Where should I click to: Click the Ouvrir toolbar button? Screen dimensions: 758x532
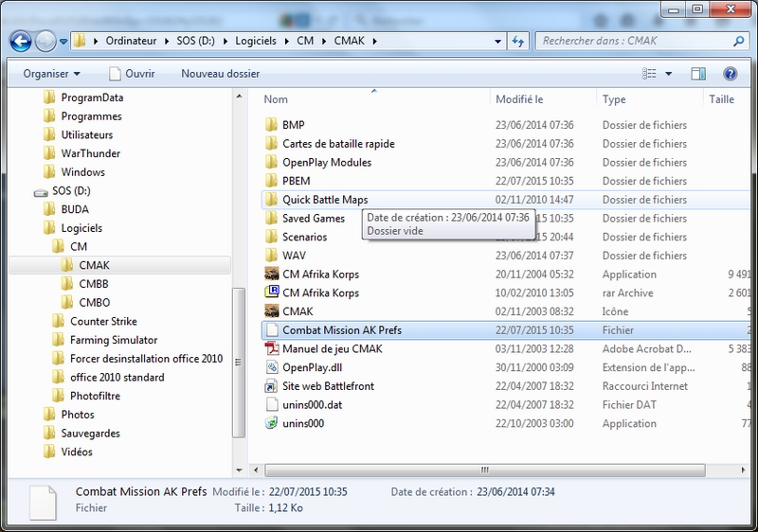(132, 74)
